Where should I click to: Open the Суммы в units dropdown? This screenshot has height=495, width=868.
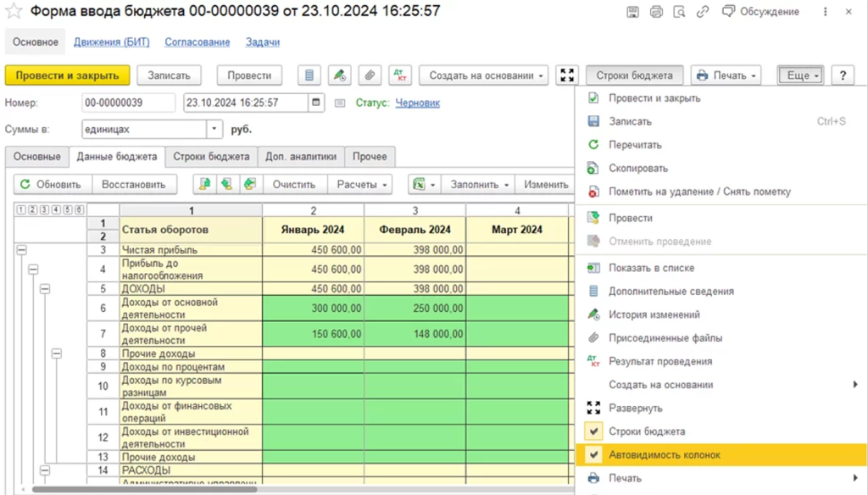pos(214,130)
